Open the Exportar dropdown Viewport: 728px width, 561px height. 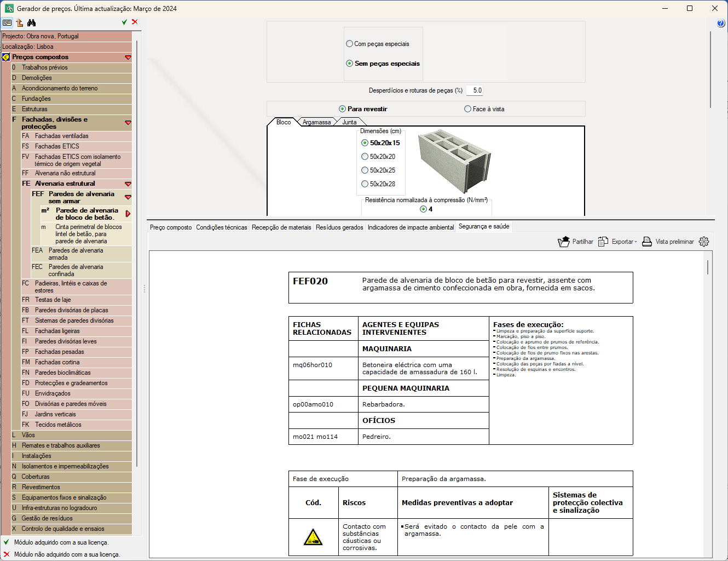point(617,242)
